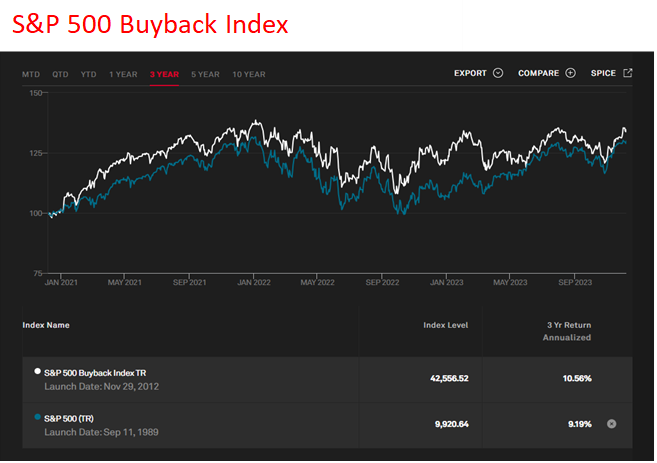657x463 pixels.
Task: Click the SPICE text link
Action: click(603, 73)
